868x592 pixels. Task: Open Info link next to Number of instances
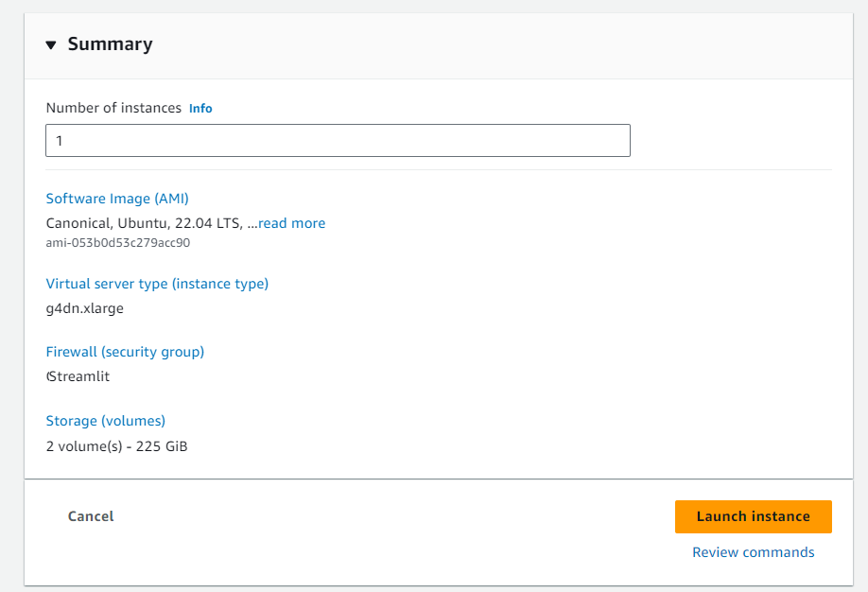pos(200,109)
